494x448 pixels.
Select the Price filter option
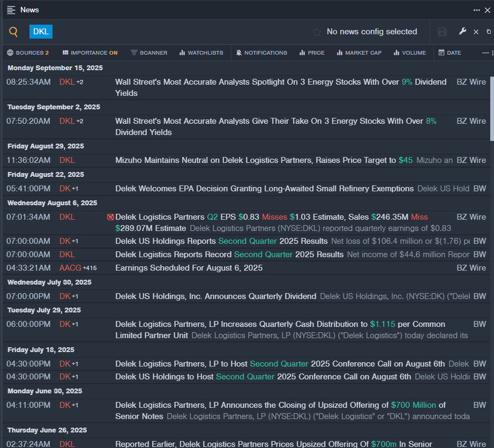[x=312, y=53]
